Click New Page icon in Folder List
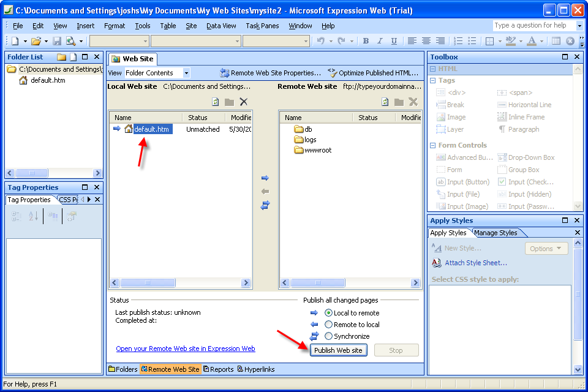 [73, 57]
